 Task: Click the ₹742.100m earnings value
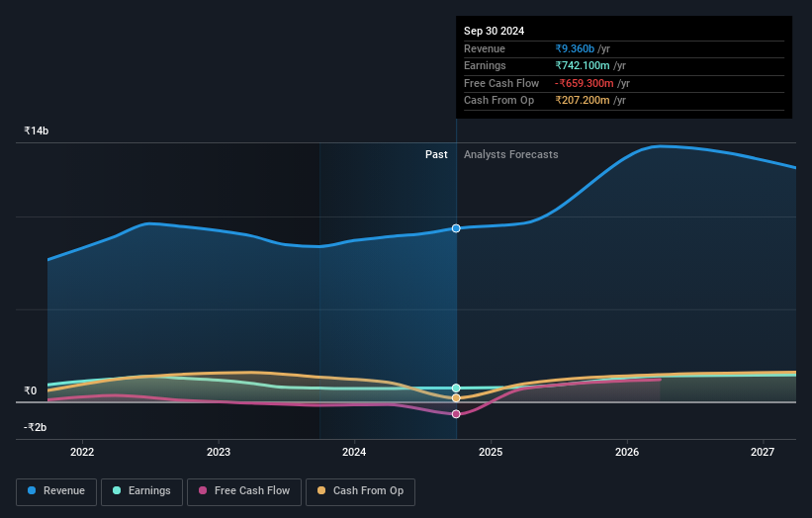tap(583, 65)
